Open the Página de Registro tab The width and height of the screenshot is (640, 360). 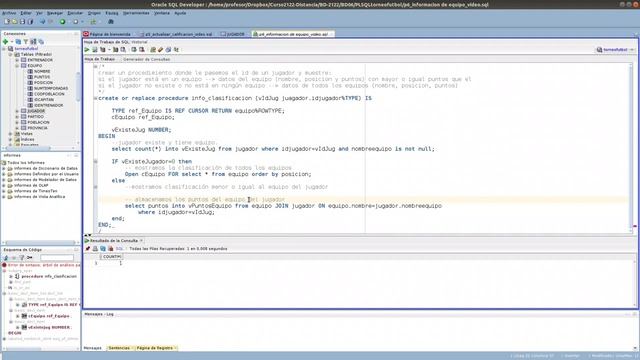(155, 348)
